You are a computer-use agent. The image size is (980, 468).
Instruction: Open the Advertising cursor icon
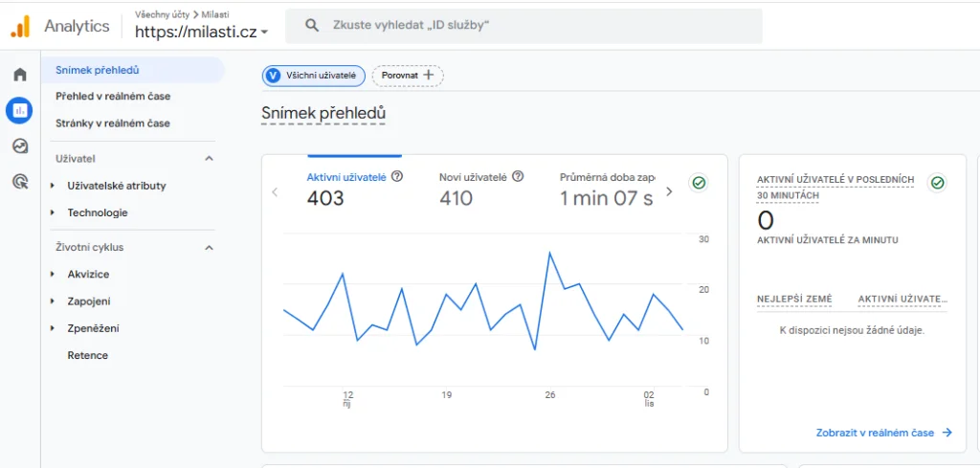(20, 182)
